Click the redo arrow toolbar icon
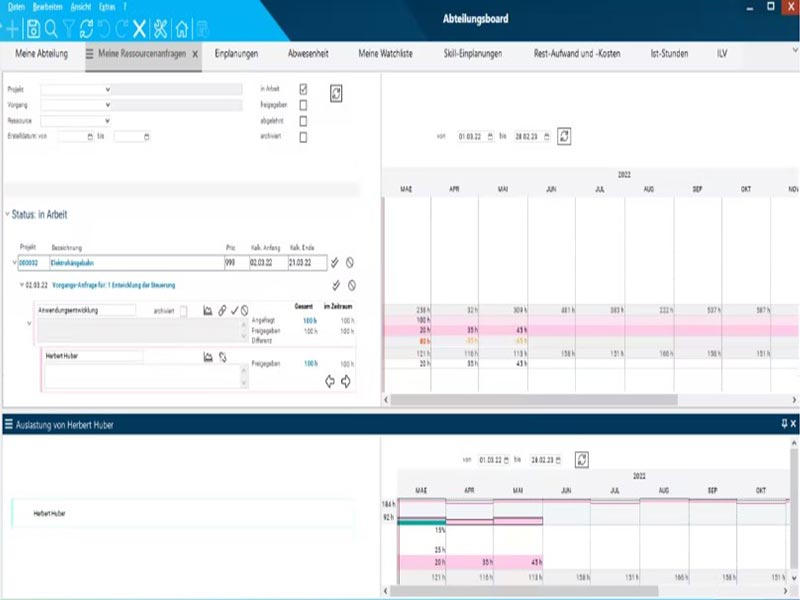Viewport: 800px width, 600px height. pos(121,29)
